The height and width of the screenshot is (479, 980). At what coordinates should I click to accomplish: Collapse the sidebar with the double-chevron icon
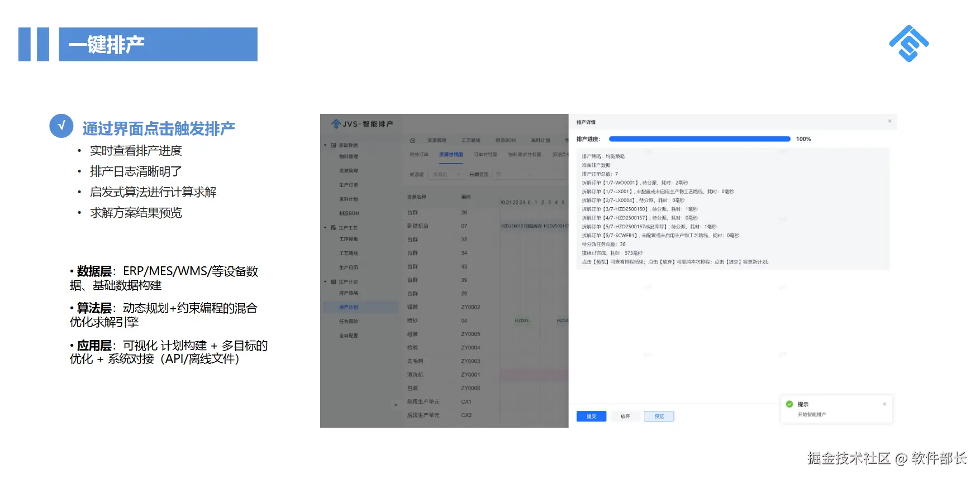click(x=396, y=405)
